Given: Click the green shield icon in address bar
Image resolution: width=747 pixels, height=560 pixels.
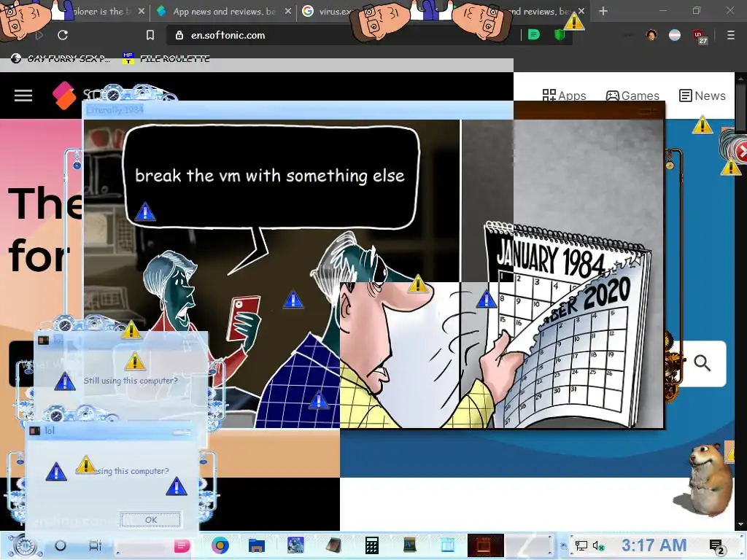Looking at the screenshot, I should [559, 35].
